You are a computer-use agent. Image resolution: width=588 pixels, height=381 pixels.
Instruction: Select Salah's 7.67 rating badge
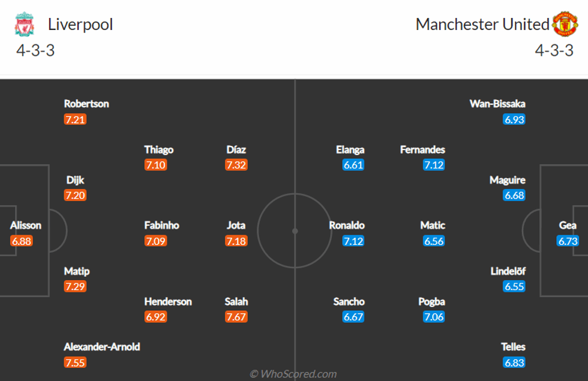click(236, 317)
